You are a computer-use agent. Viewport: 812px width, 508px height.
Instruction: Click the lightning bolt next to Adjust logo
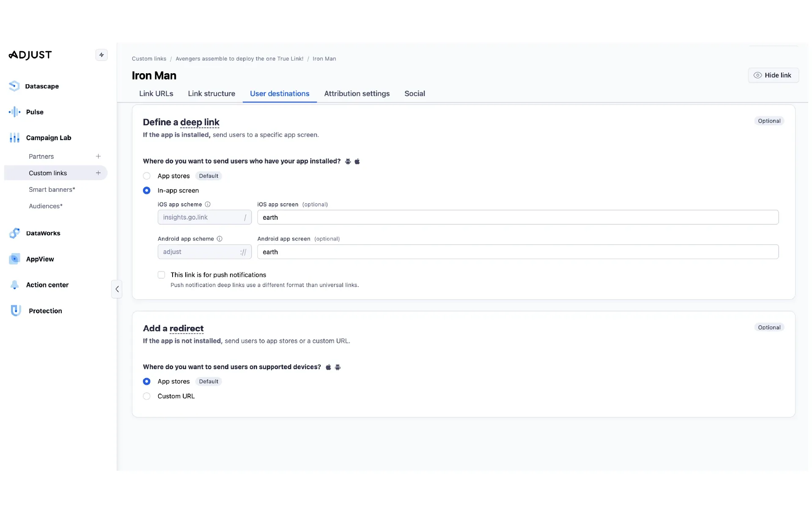click(x=101, y=55)
